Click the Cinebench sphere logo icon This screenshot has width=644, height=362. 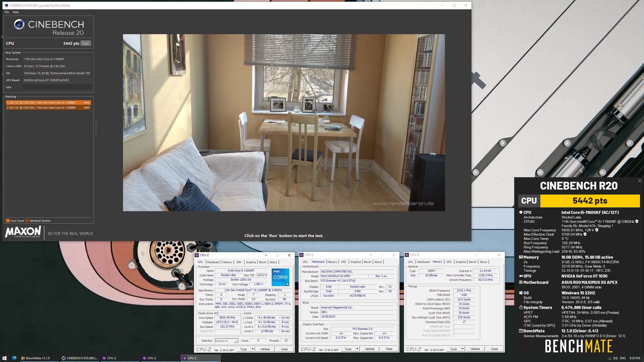[x=19, y=24]
